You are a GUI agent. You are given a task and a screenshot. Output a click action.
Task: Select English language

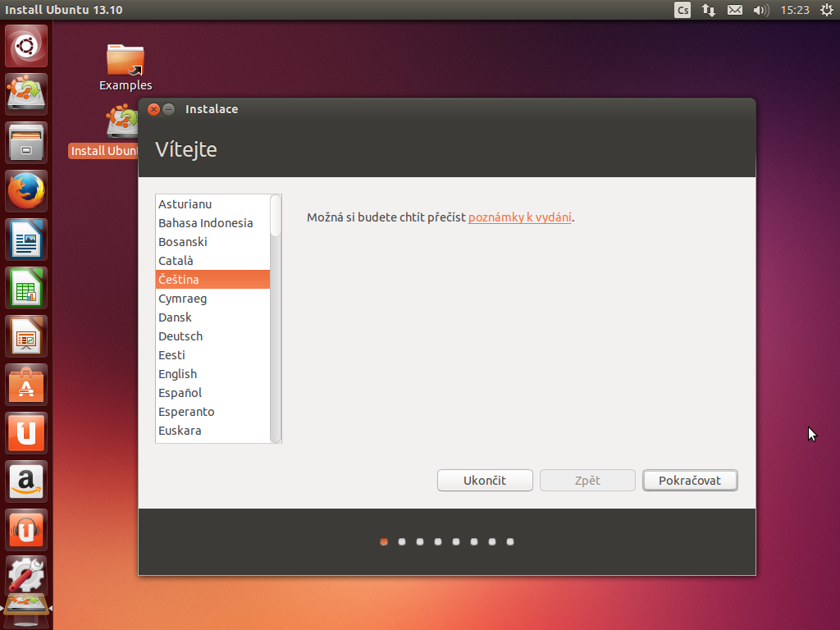pyautogui.click(x=212, y=374)
